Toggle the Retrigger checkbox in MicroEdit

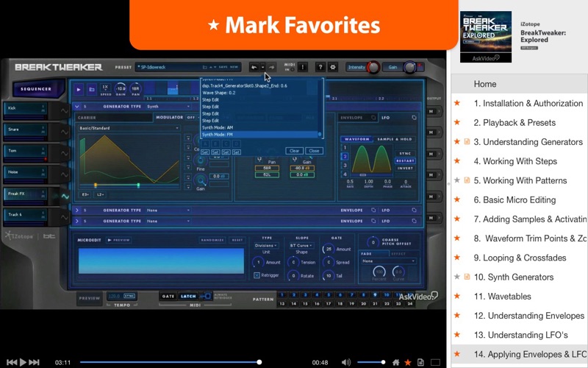(257, 275)
